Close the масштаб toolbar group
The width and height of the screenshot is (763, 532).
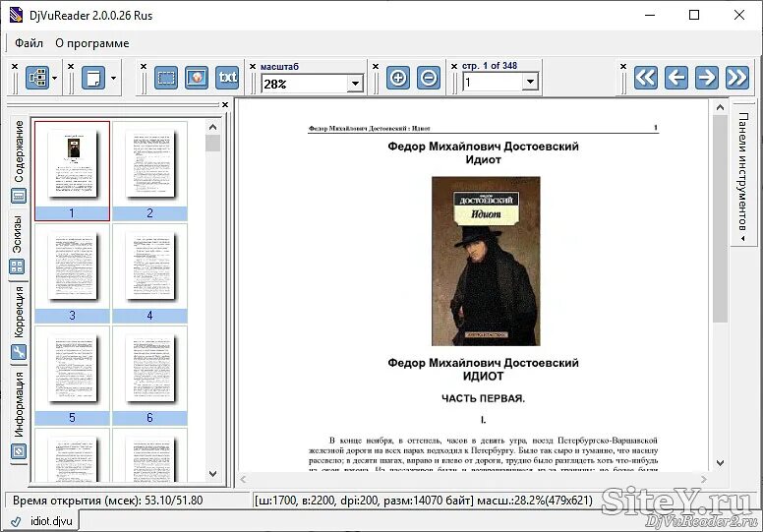[x=253, y=66]
